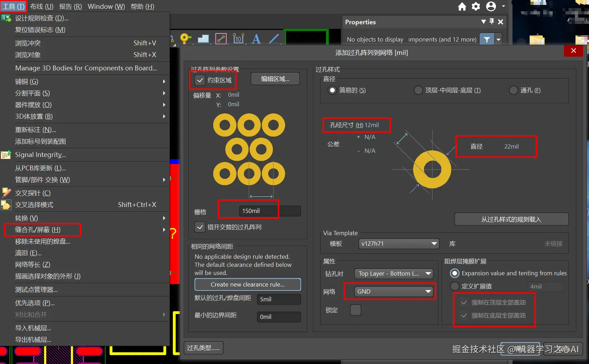
Task: Select the 定义扩展值 radio option
Action: (455, 286)
